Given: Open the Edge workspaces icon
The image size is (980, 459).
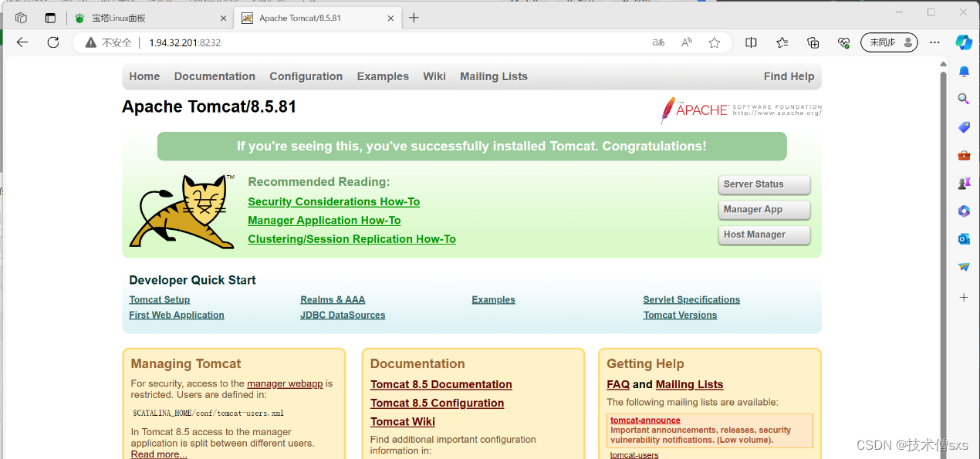Looking at the screenshot, I should click(x=21, y=18).
